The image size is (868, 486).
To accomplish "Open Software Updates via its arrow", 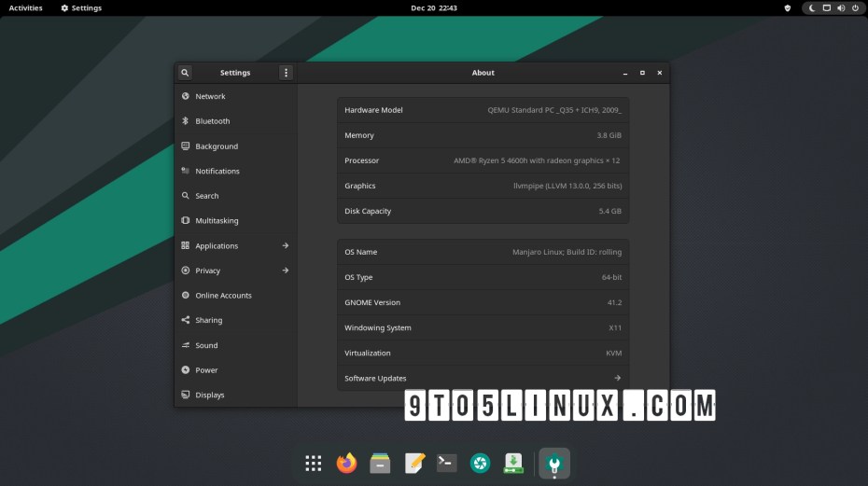I will point(617,378).
